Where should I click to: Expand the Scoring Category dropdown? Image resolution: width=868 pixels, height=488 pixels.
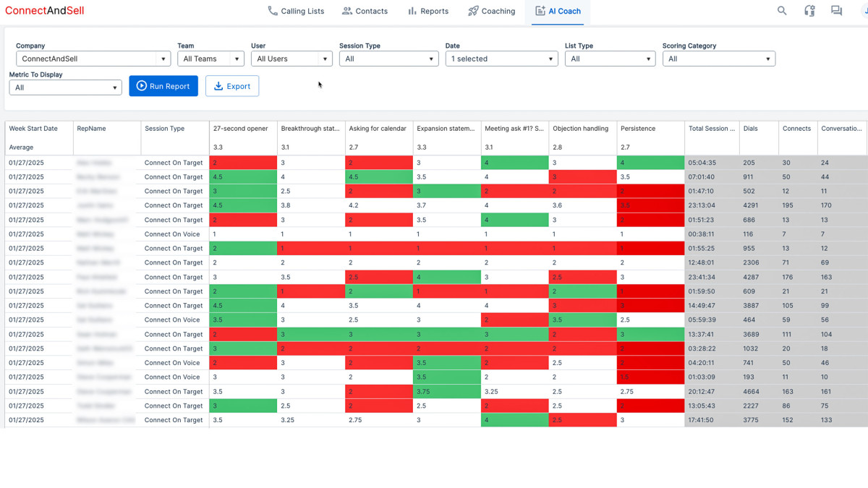(x=718, y=59)
